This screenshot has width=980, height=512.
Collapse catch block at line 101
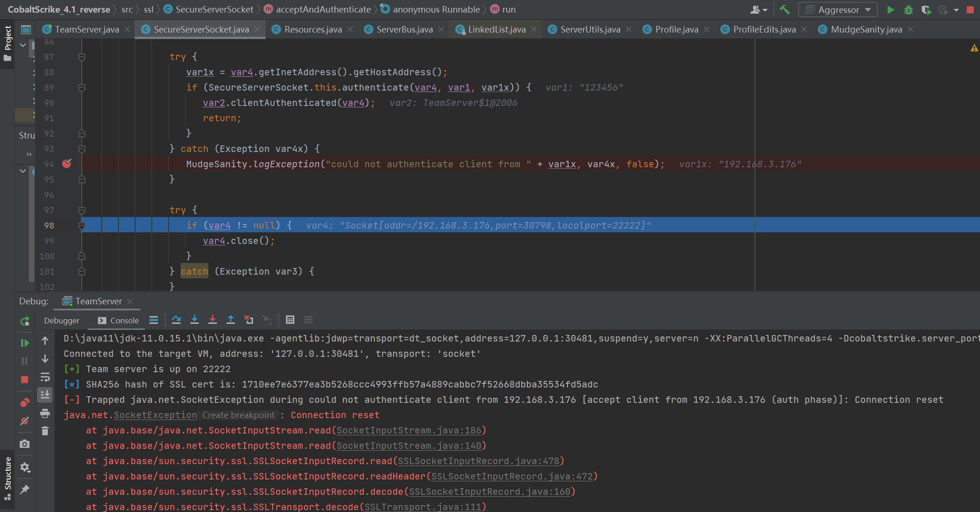pos(82,272)
